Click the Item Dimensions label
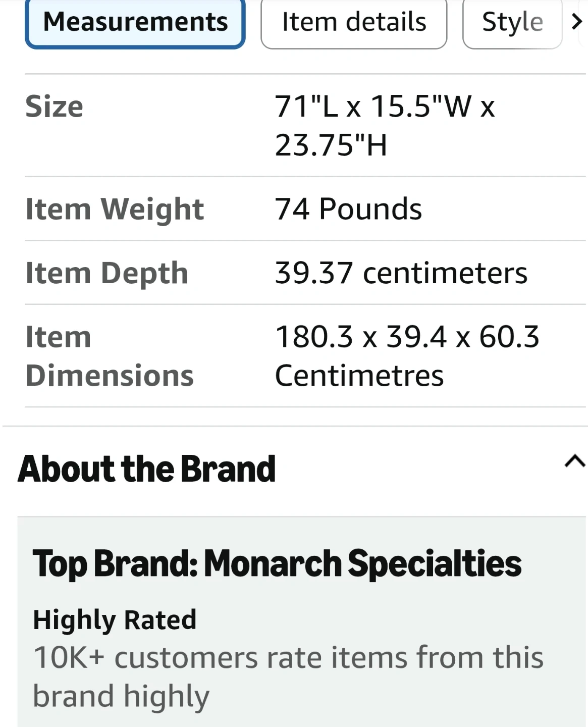Screen dimensions: 588x727 click(x=110, y=356)
